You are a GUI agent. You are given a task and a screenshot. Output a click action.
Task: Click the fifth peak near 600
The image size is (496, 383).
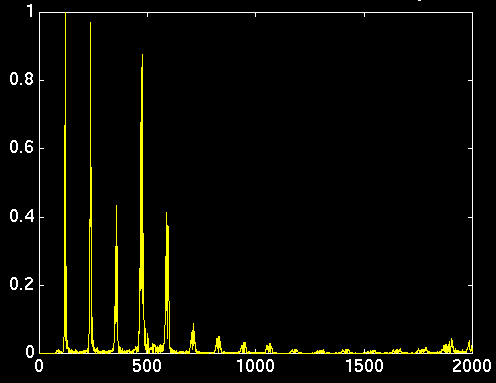[x=167, y=282]
